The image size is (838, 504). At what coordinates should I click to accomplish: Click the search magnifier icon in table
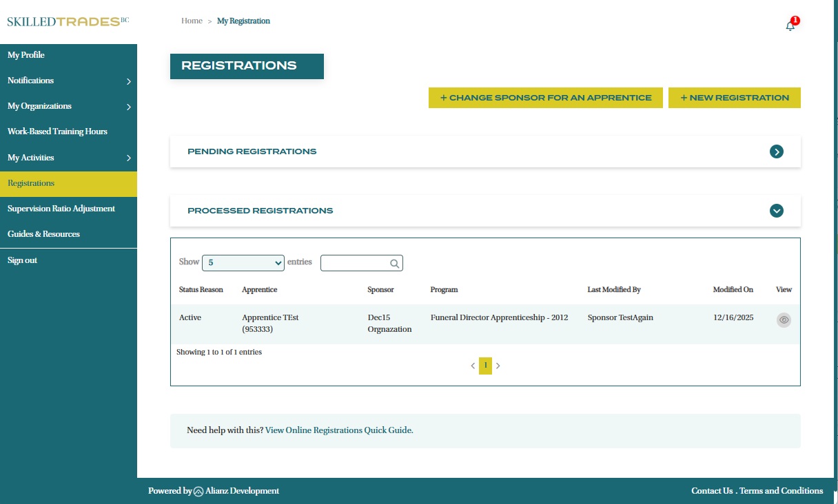point(395,263)
